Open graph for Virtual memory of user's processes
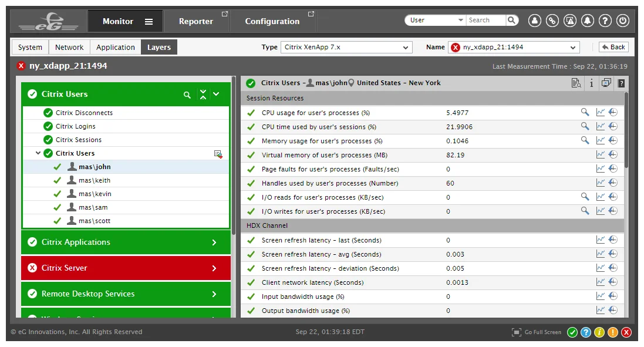Image resolution: width=644 pixels, height=347 pixels. 601,155
